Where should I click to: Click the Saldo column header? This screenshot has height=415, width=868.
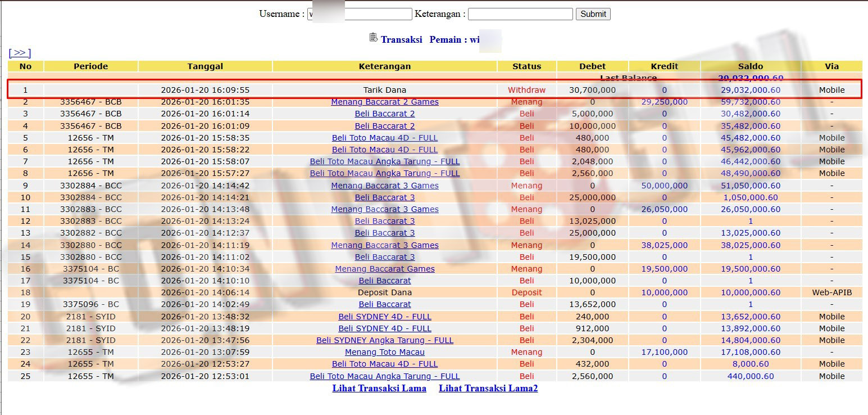(x=751, y=66)
